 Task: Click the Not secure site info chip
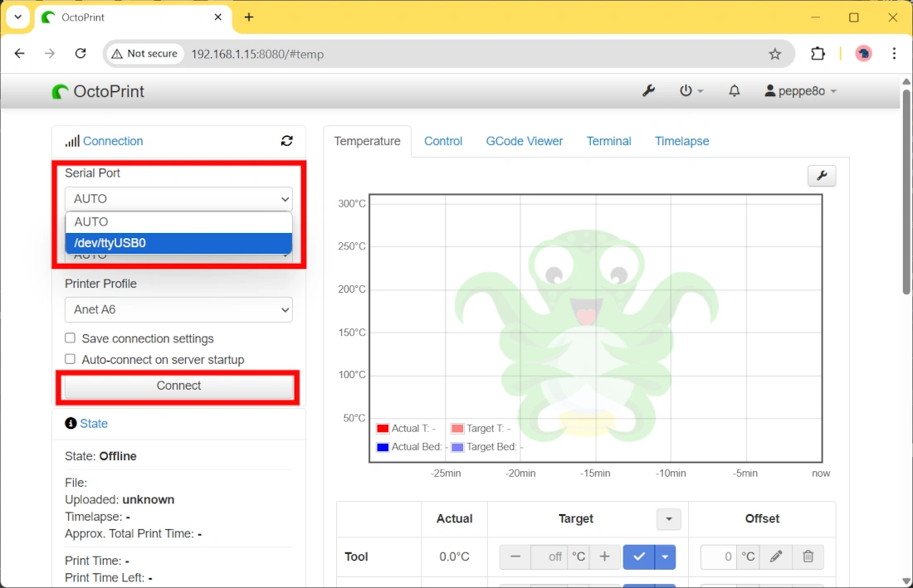(x=144, y=54)
